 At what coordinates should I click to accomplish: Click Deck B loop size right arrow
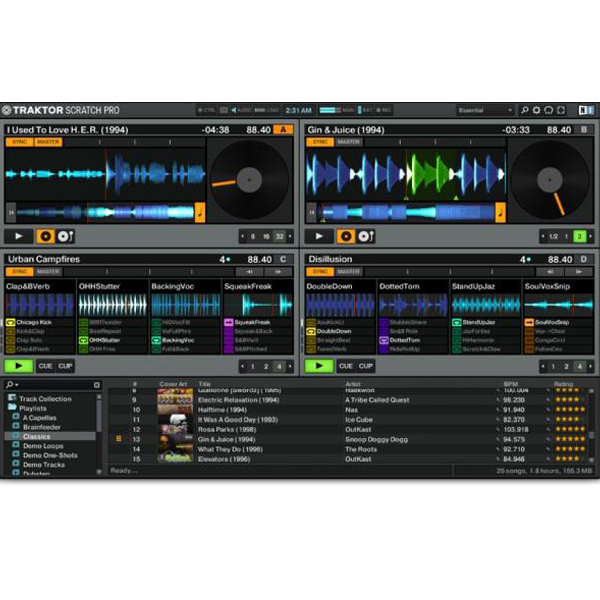pos(590,236)
